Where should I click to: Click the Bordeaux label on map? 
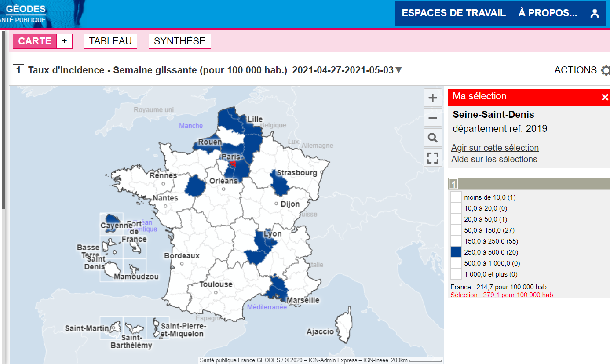tap(182, 255)
